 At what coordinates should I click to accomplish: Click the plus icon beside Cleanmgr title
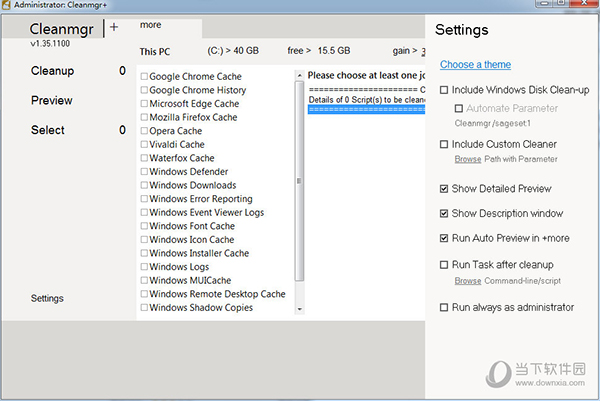(x=114, y=27)
